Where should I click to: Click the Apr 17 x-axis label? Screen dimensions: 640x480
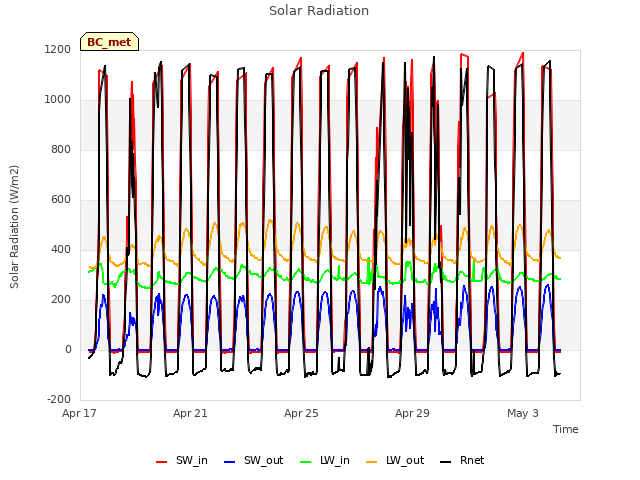point(79,413)
